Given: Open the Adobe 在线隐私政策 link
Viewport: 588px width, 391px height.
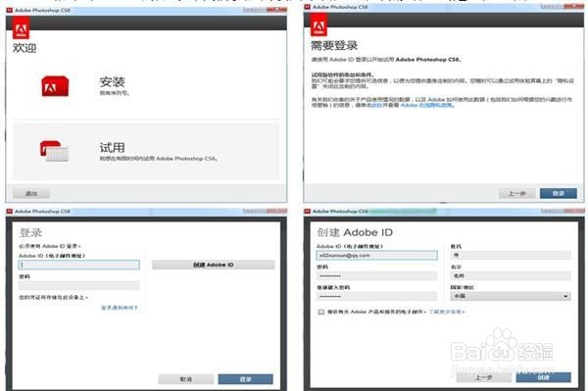Looking at the screenshot, I should tap(427, 105).
